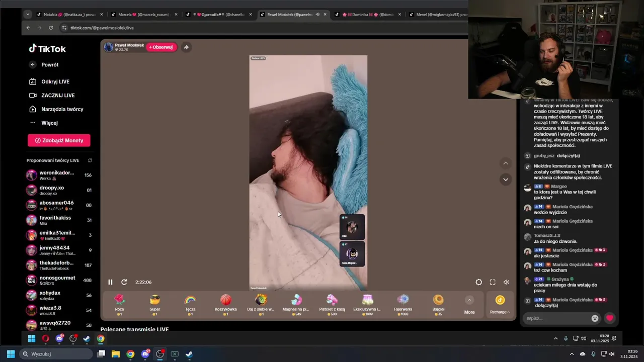
Task: Click the TikTok logo in the sidebar
Action: point(47,49)
